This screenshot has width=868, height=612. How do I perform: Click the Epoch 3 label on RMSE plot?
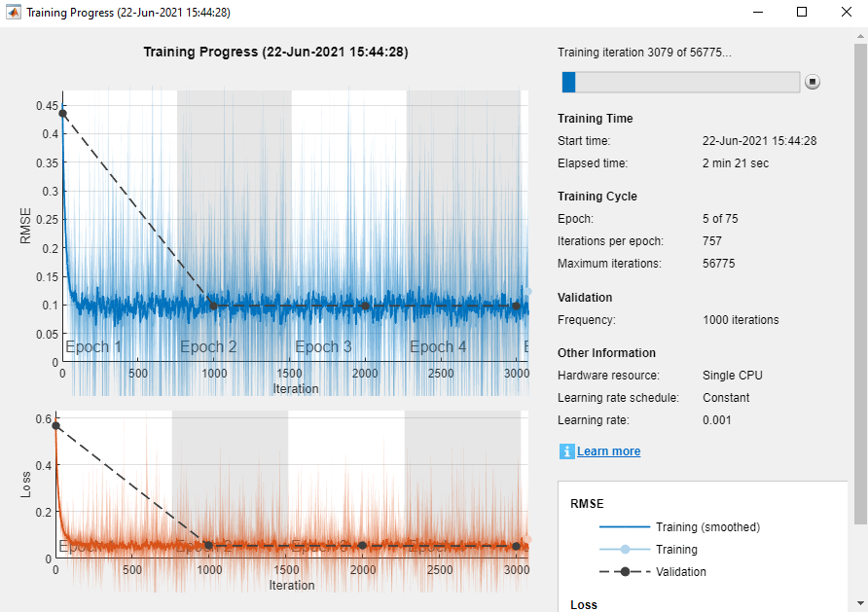[323, 347]
